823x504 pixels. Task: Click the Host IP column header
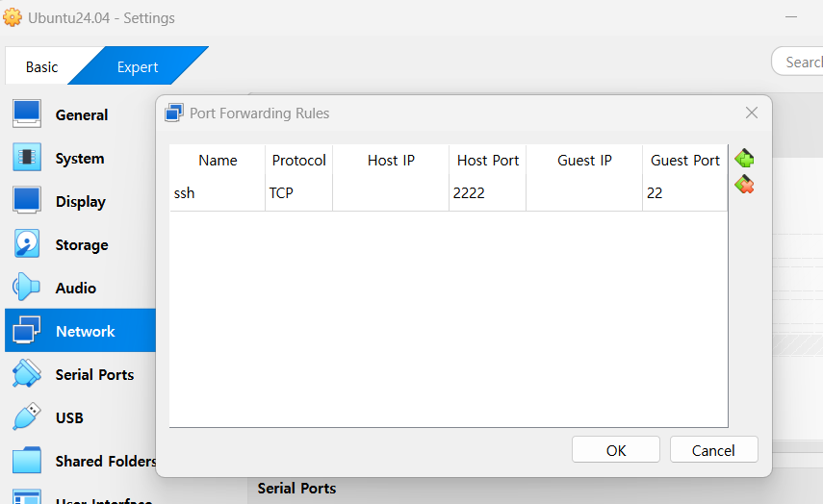coord(391,161)
